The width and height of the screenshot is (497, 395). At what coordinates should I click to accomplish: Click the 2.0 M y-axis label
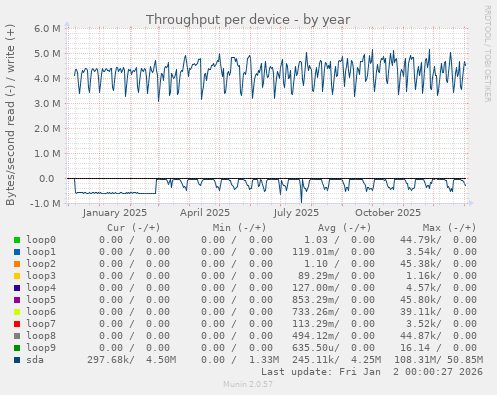[x=47, y=129]
